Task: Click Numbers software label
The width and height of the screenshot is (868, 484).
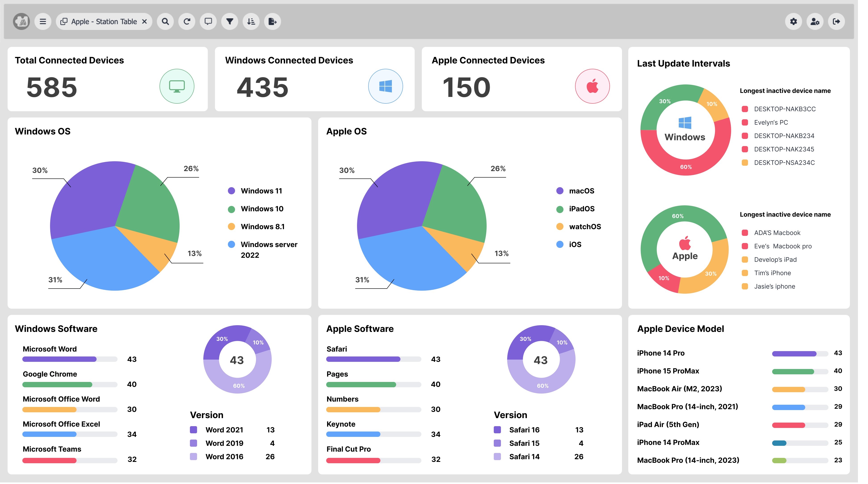Action: [x=342, y=399]
